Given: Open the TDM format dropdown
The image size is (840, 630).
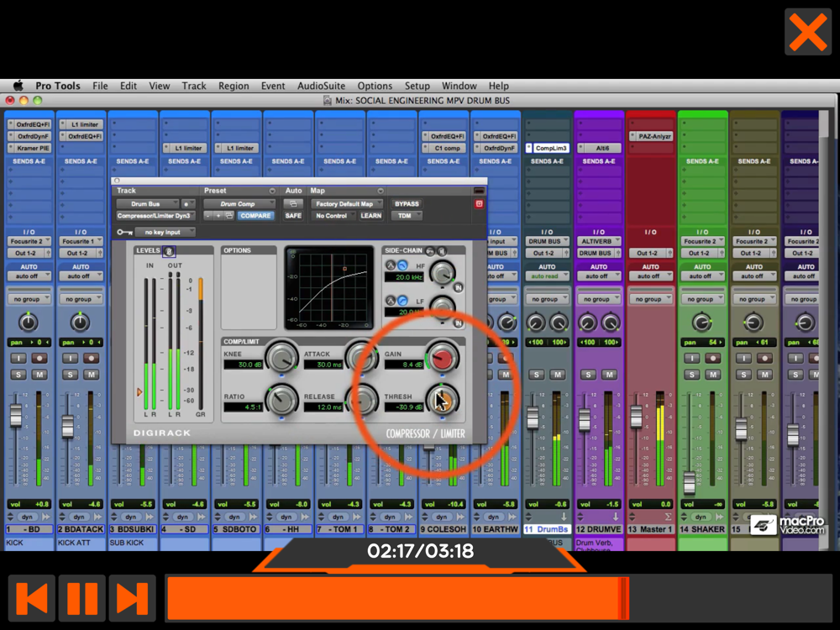Looking at the screenshot, I should pyautogui.click(x=407, y=216).
